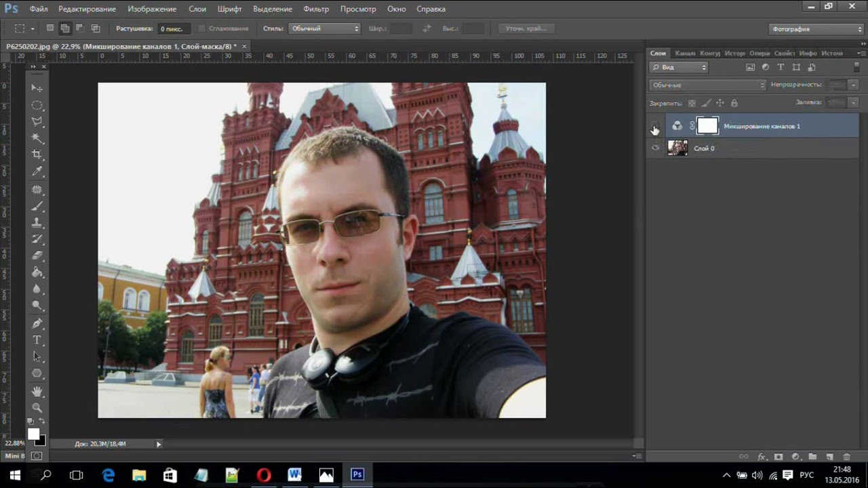
Task: Open the Фильтр menu
Action: click(x=316, y=9)
